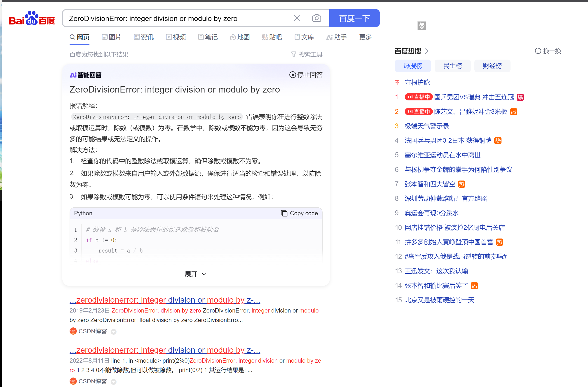Click 直播中 badge on 陈艺文 item
This screenshot has height=387, width=588.
(x=419, y=111)
